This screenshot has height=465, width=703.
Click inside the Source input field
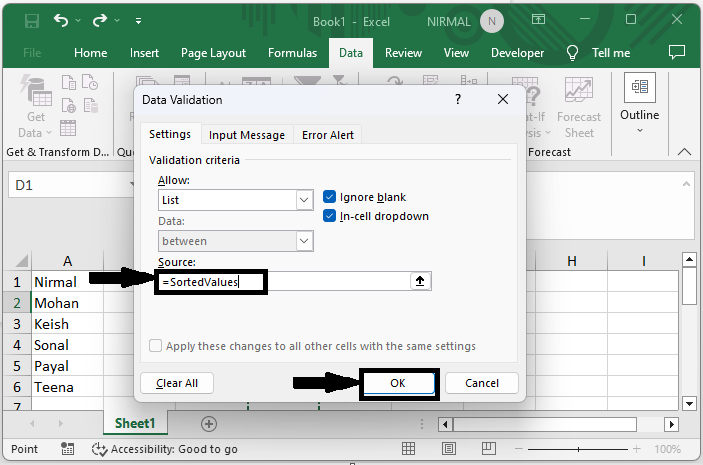tap(283, 282)
